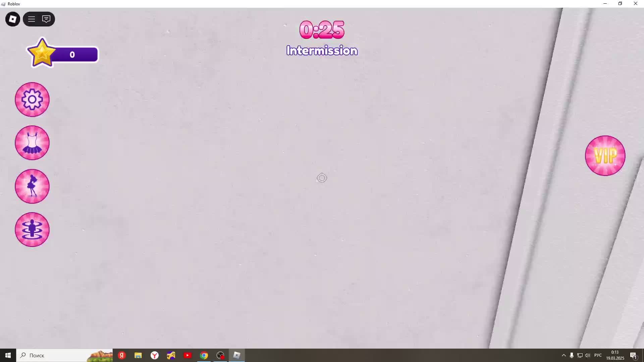Click the 0:25 intermission timer

322,29
